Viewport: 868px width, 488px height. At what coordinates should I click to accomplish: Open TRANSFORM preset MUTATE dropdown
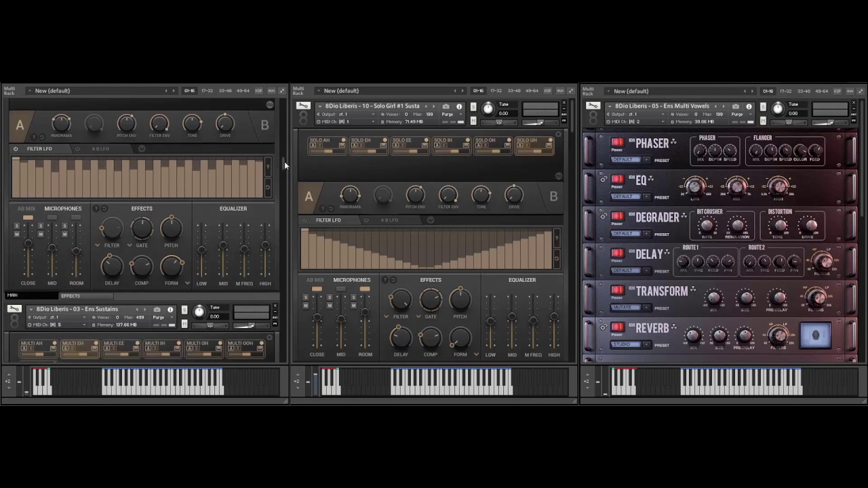click(631, 308)
